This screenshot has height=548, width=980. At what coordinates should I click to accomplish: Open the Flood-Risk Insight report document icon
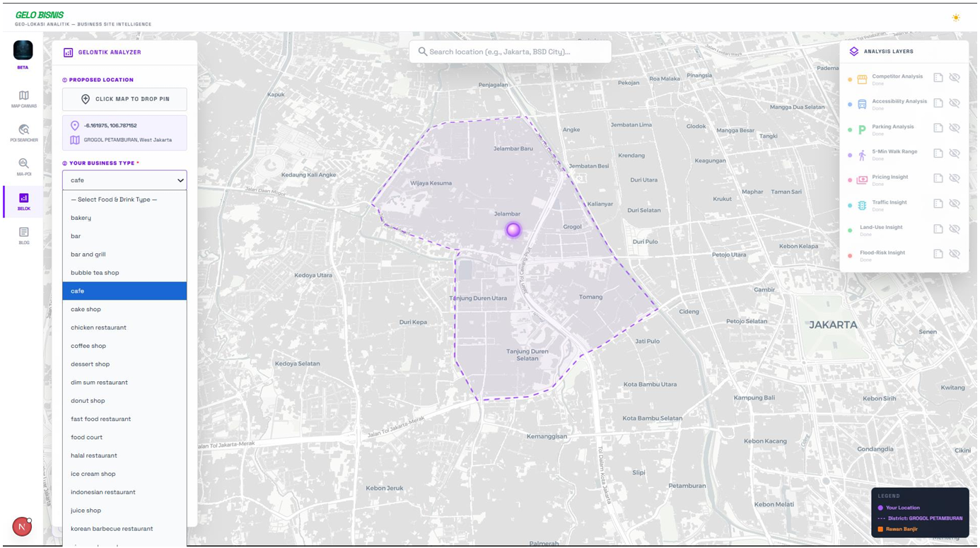[938, 254]
